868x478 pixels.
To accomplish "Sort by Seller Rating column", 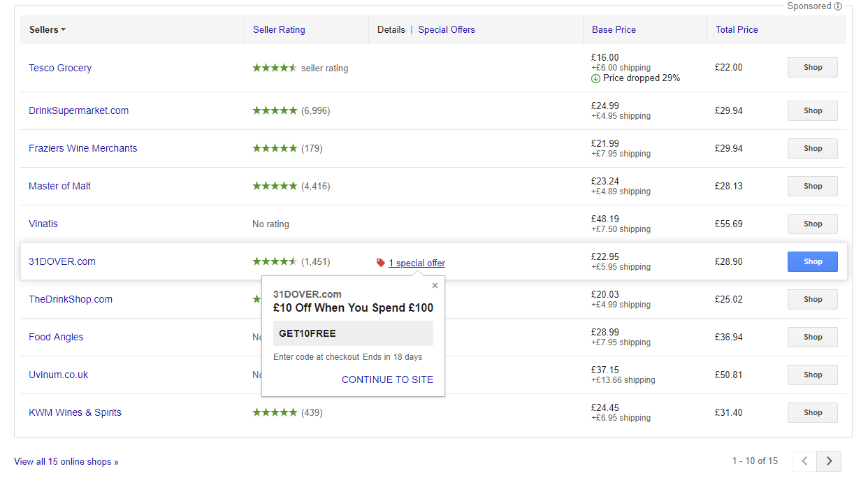I will coord(279,29).
